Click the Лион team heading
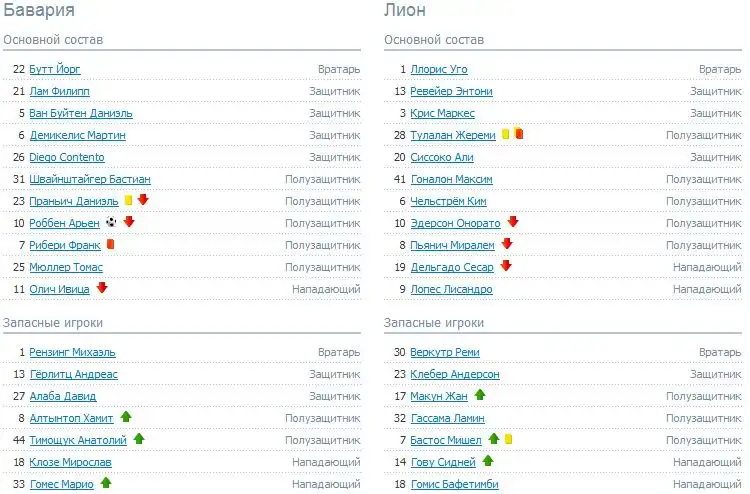 tap(405, 11)
